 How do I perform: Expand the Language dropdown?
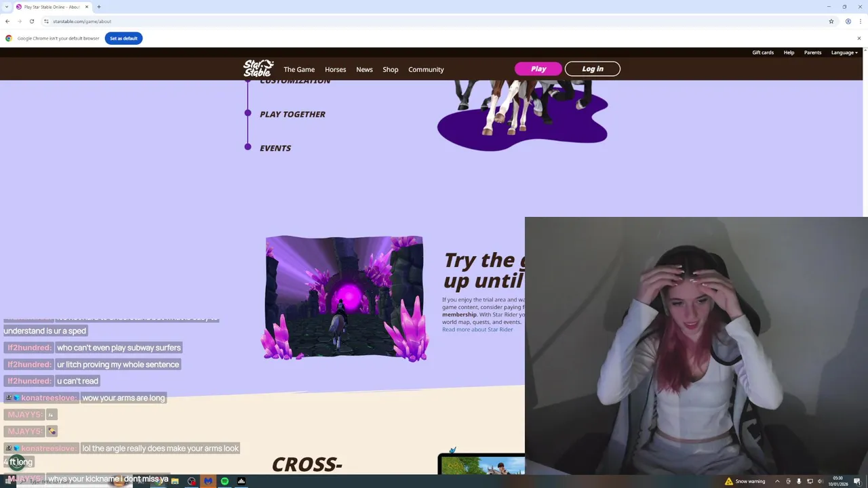click(844, 52)
